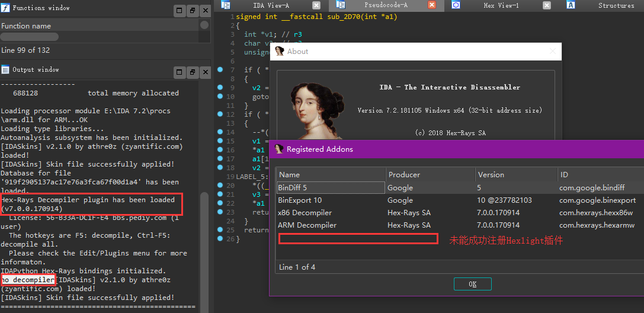Click '(c) 2018 Hex-Rays SA' copyright text
644x313 pixels.
point(450,133)
